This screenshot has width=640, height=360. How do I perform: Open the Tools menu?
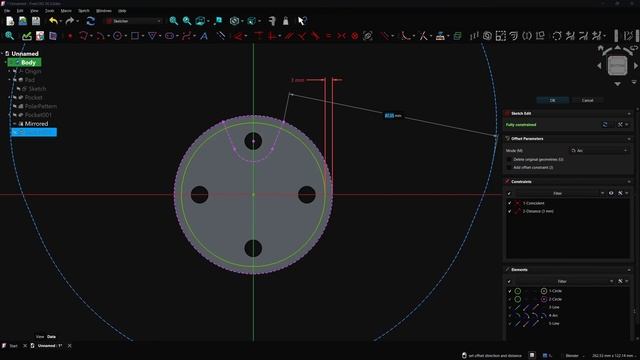(49, 11)
